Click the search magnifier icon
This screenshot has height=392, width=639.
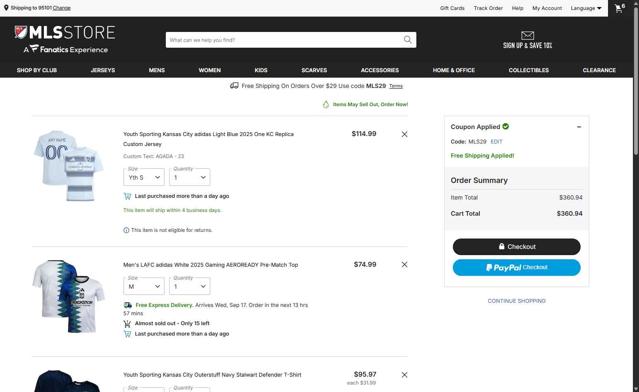(408, 40)
